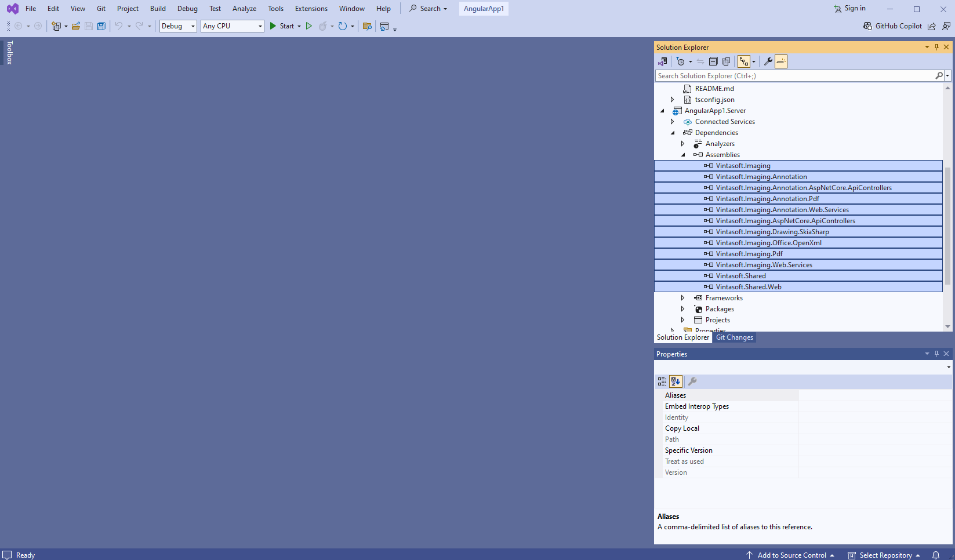Open the Debug configuration dropdown
The image size is (955, 560).
coord(178,26)
